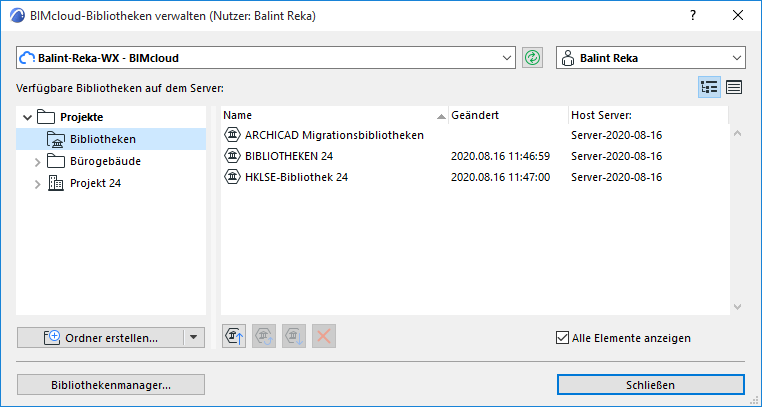Sort list by Geändert column
The width and height of the screenshot is (762, 407).
pos(506,114)
